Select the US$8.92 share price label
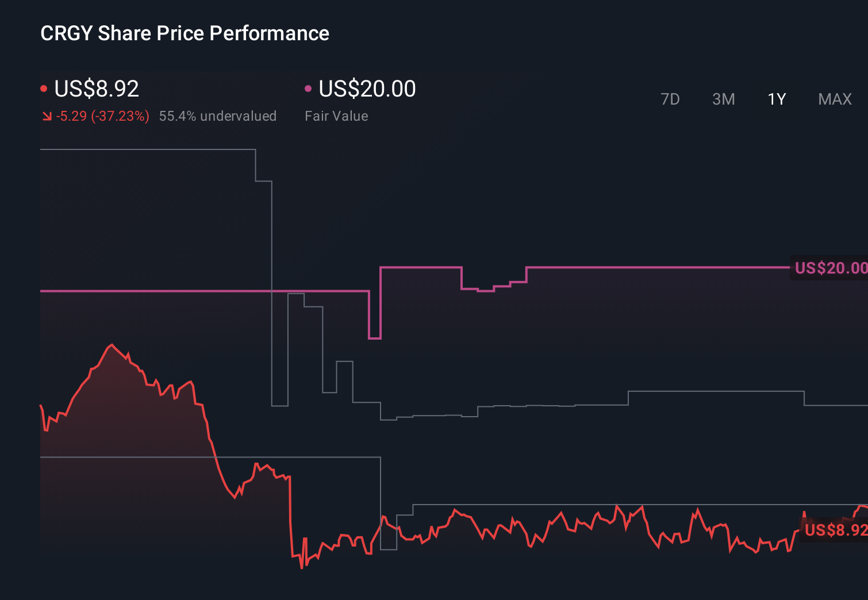868x600 pixels. click(95, 89)
